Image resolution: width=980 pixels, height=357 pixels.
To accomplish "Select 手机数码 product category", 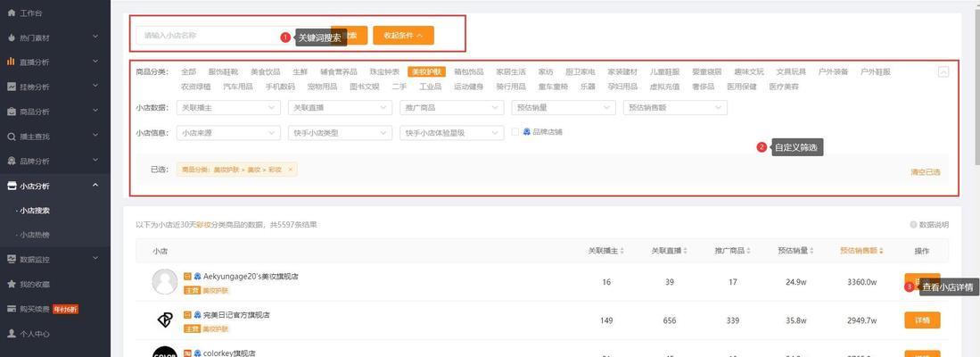I will click(x=280, y=87).
